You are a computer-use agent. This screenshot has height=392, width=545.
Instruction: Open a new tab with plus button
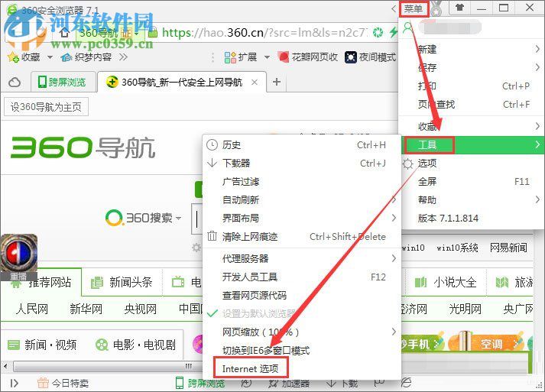(277, 82)
